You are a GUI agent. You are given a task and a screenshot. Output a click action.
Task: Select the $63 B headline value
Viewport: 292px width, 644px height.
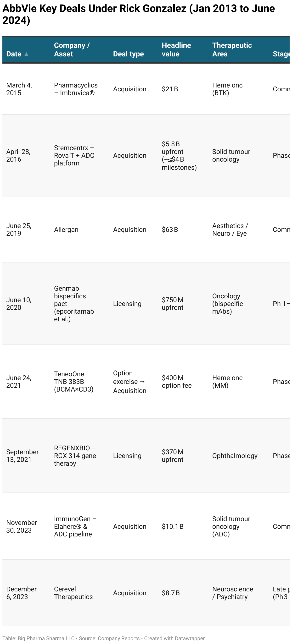pos(170,229)
